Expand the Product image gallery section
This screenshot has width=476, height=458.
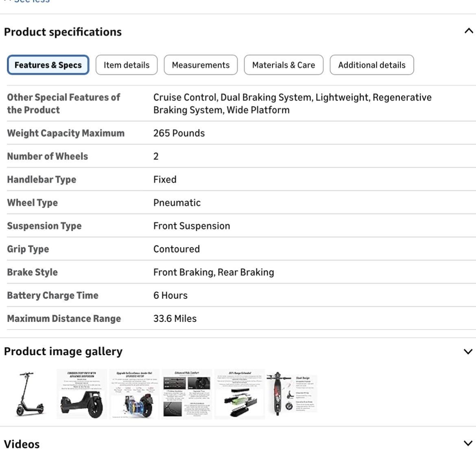tap(468, 351)
